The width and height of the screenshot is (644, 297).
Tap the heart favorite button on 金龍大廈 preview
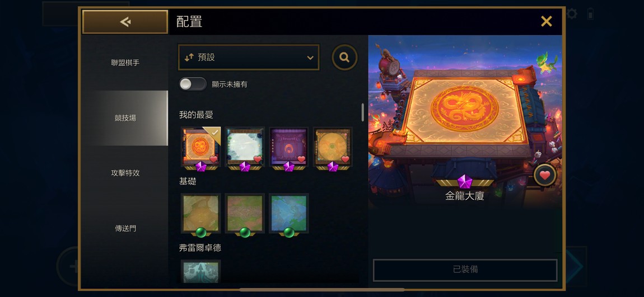click(x=545, y=175)
